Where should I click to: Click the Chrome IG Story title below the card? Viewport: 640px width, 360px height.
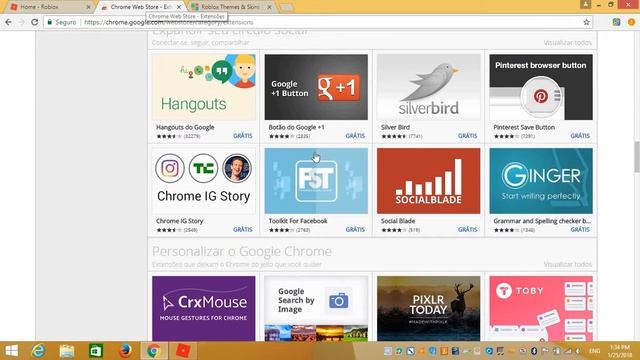180,221
